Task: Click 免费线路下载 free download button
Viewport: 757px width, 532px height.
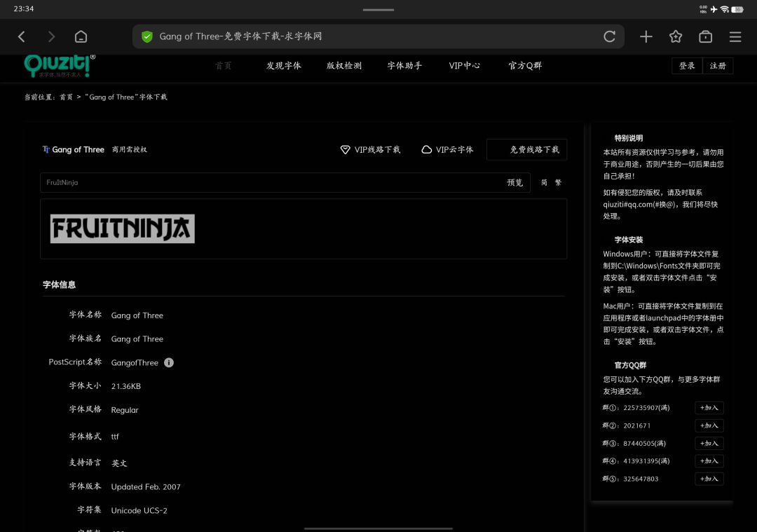Action: click(526, 150)
